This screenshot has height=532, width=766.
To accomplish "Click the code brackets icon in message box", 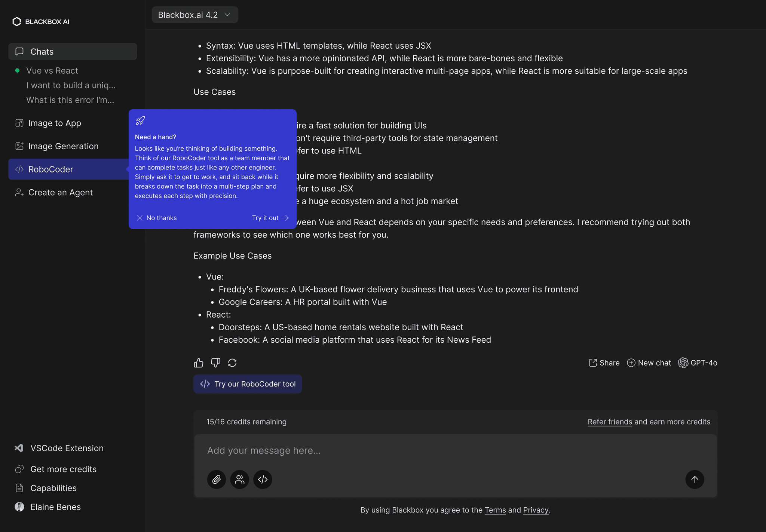I will tap(263, 480).
